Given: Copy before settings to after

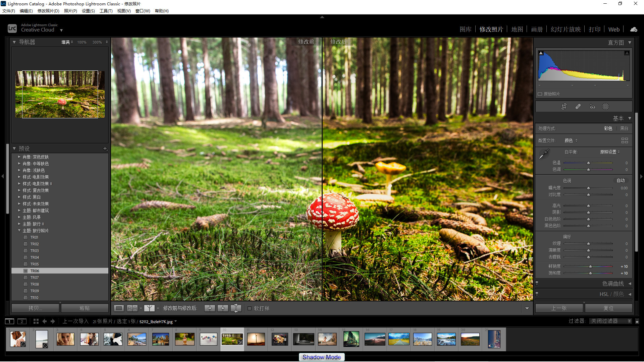Looking at the screenshot, I should tap(210, 308).
